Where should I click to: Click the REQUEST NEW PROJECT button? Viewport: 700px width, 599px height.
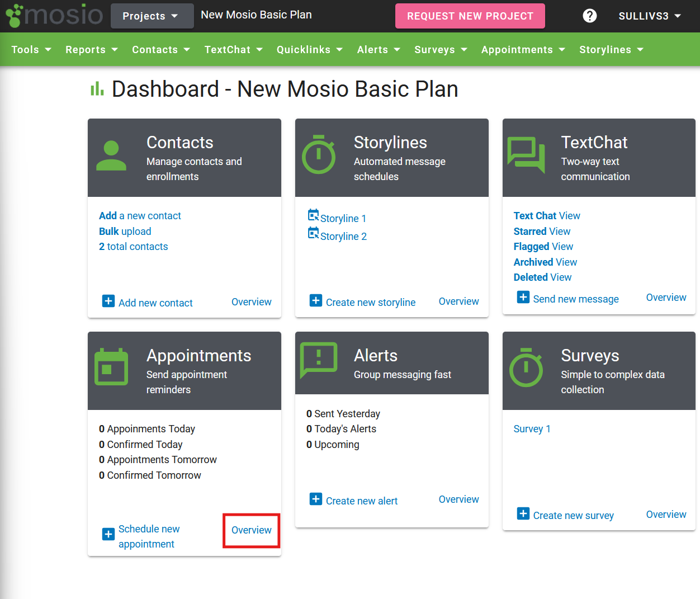point(470,16)
